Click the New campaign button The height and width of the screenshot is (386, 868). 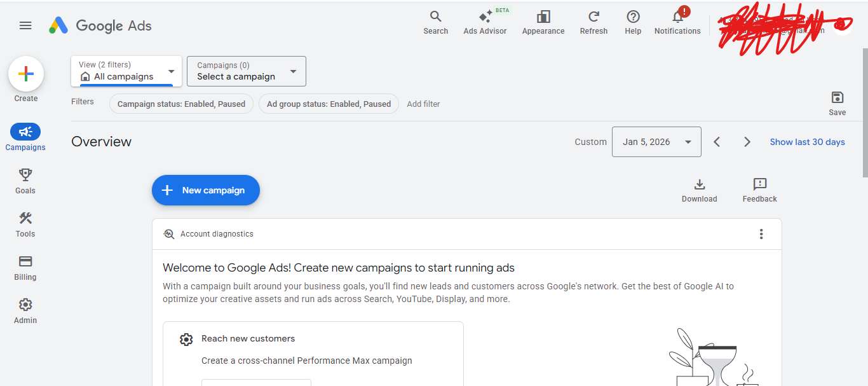tap(206, 190)
